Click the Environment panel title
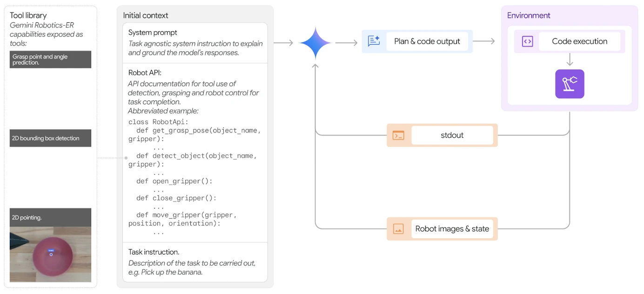This screenshot has height=294, width=644. 529,15
